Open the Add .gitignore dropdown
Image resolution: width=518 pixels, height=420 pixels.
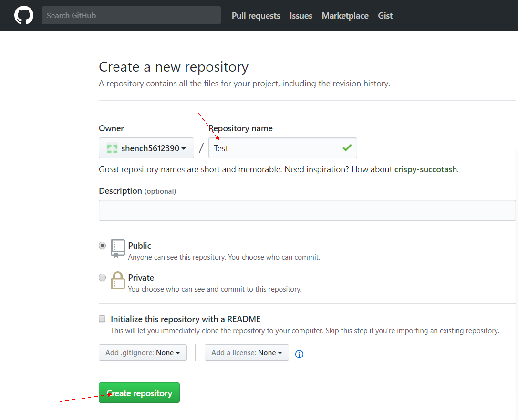click(143, 353)
